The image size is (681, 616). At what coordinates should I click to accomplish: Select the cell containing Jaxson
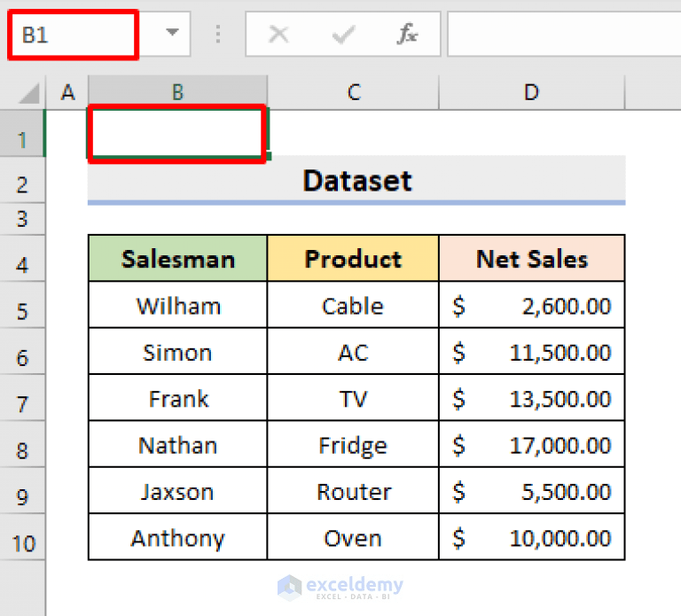pos(177,491)
